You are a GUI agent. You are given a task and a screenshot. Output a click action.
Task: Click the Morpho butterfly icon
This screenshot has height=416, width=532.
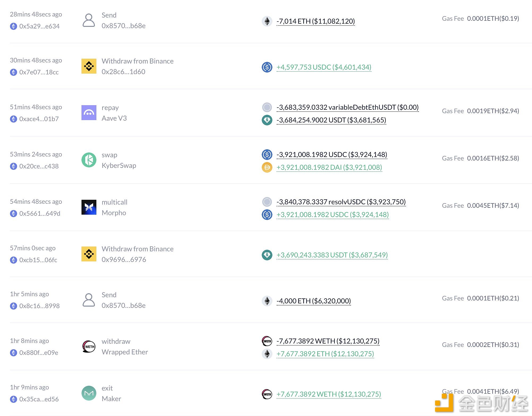pyautogui.click(x=89, y=207)
